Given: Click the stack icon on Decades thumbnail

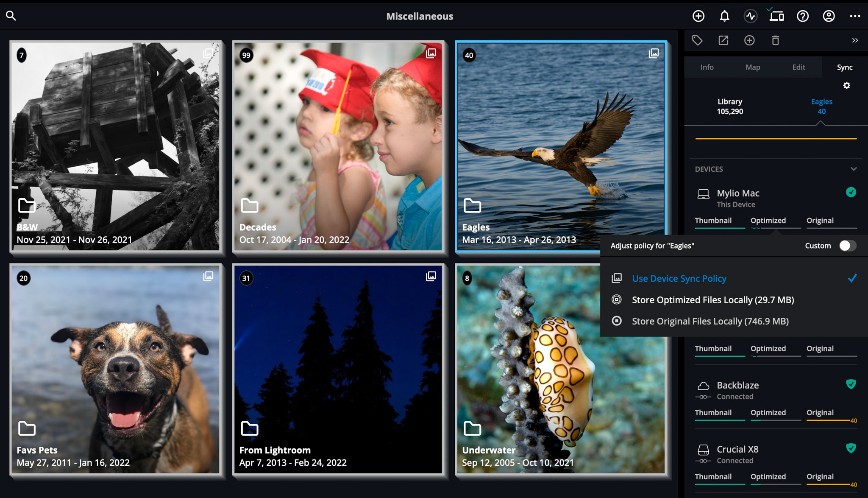Looking at the screenshot, I should coord(431,53).
